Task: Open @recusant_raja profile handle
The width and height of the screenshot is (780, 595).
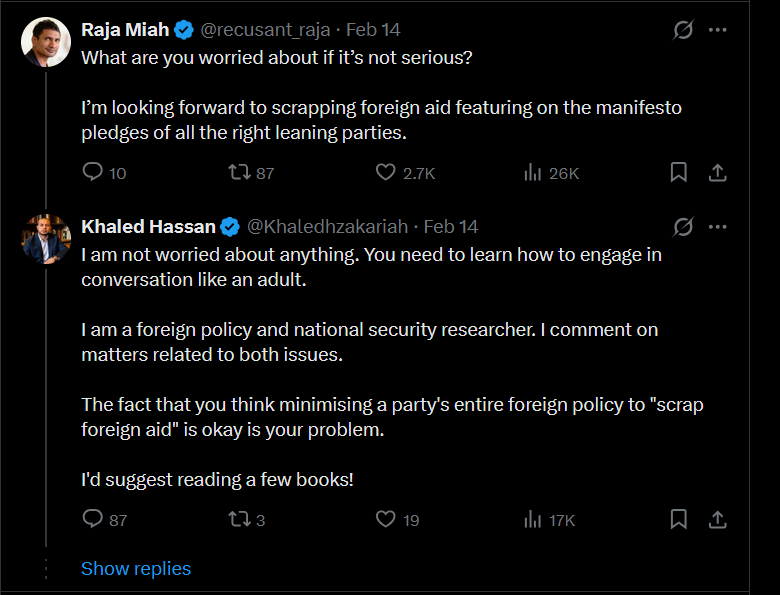Action: coord(265,30)
